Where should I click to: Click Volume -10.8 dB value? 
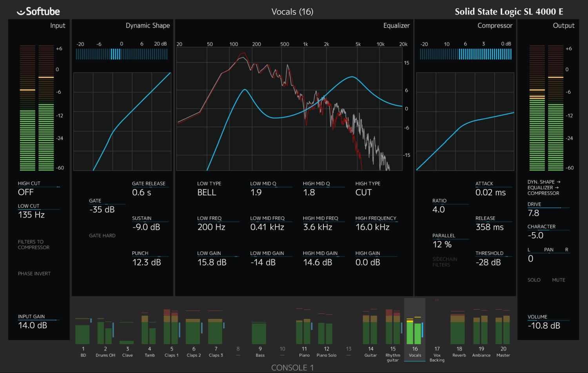pyautogui.click(x=544, y=326)
